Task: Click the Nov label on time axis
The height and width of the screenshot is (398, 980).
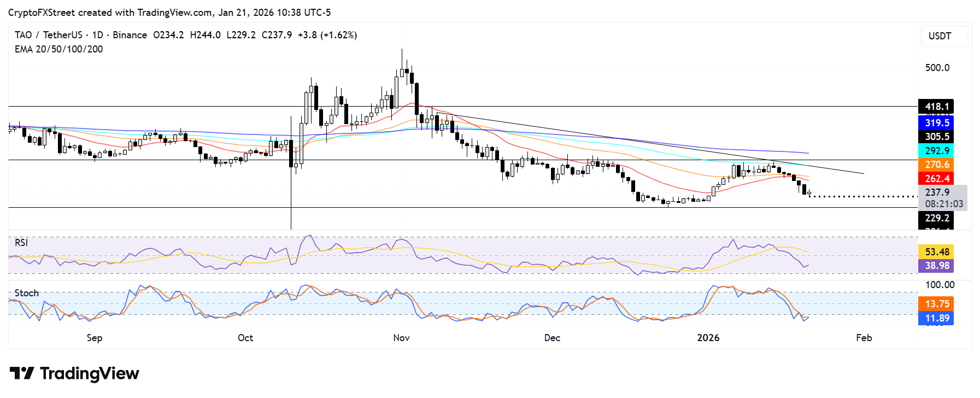Action: tap(401, 338)
